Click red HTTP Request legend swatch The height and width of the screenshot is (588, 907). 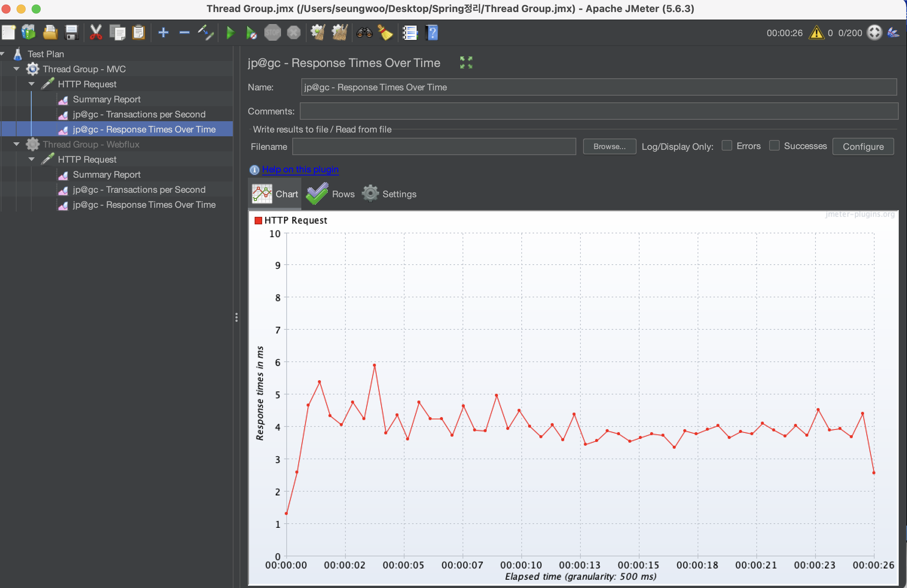258,221
